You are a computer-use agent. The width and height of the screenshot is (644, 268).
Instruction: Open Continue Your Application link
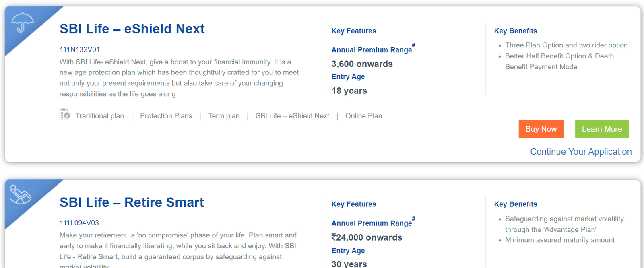click(x=581, y=152)
